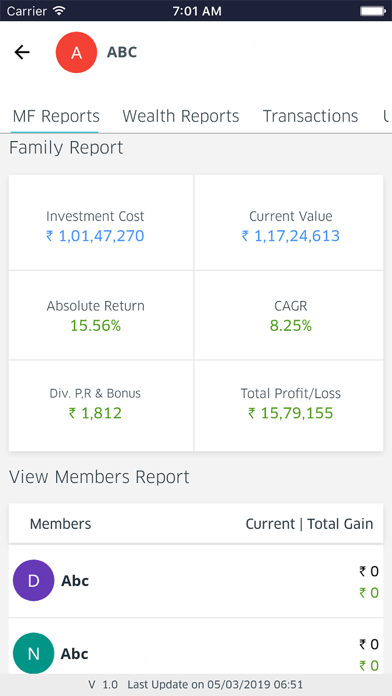Open the Transactions tab
The image size is (392, 696).
(310, 116)
